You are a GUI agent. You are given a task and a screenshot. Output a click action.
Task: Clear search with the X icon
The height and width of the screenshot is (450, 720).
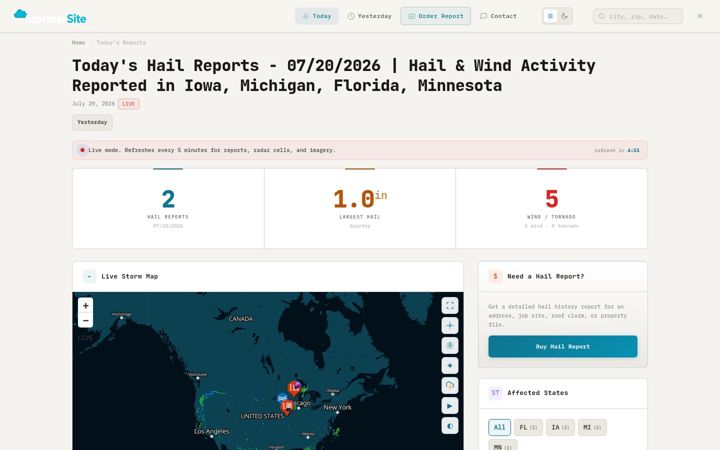click(700, 16)
